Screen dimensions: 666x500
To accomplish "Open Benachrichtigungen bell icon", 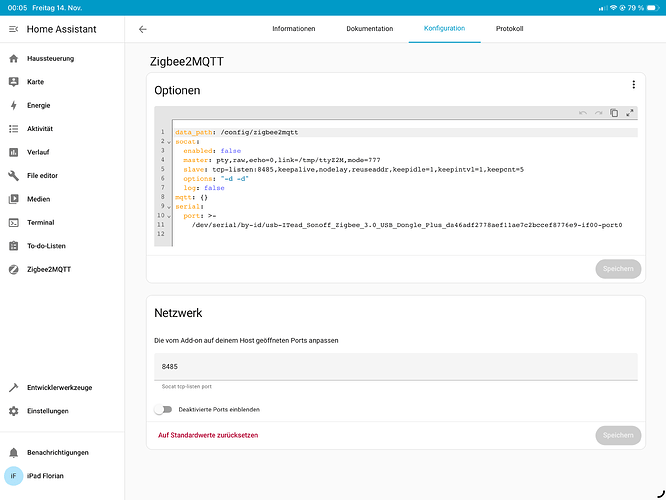I will point(14,452).
